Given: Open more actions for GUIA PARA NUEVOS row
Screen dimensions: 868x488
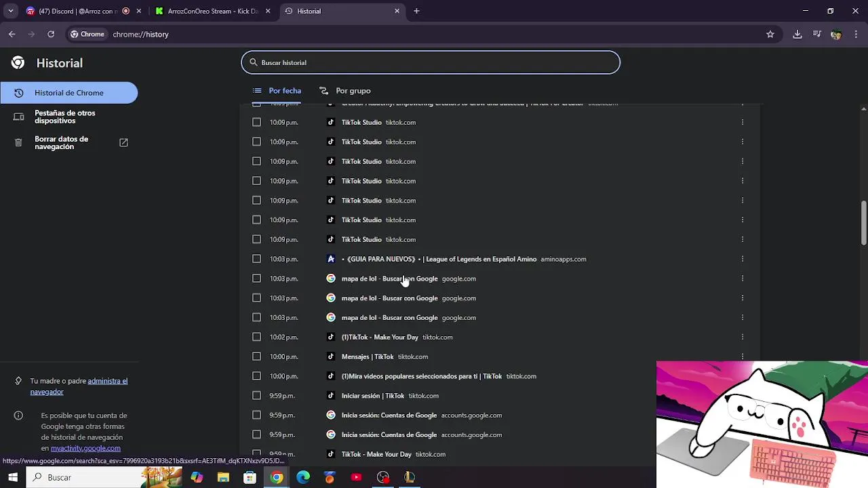Looking at the screenshot, I should point(743,259).
